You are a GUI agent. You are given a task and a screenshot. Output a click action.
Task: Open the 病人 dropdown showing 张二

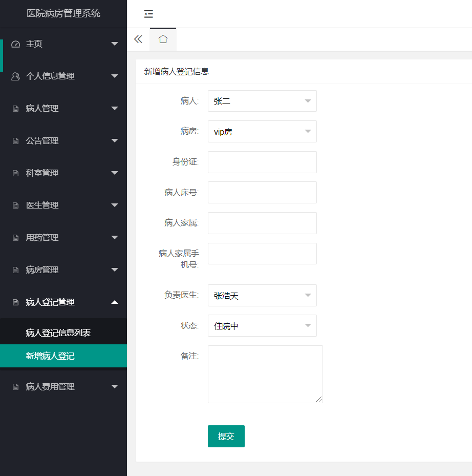click(262, 101)
